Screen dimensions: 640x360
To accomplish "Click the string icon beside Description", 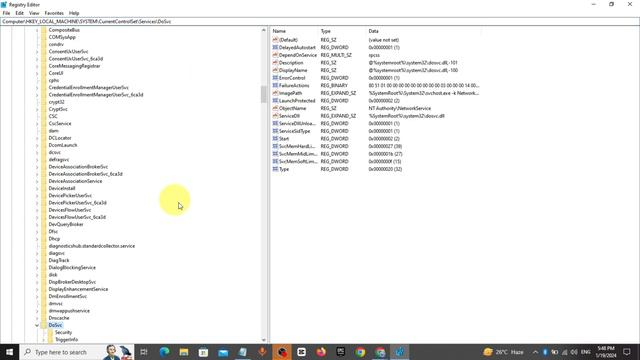I will click(x=275, y=63).
